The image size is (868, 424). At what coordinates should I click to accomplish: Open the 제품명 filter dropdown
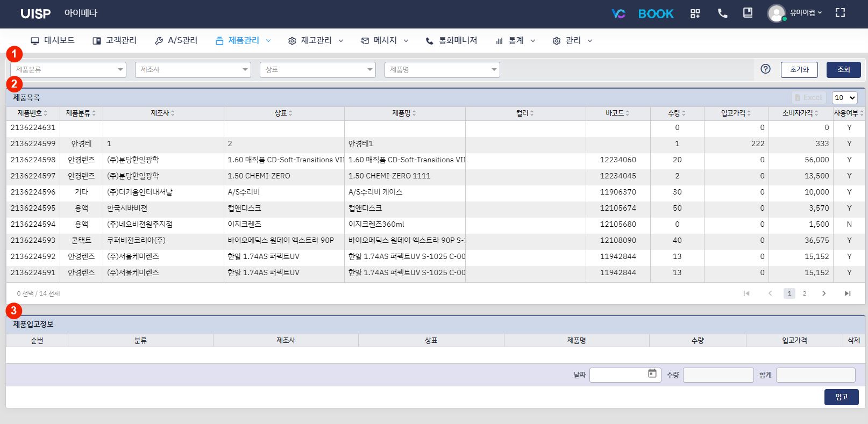point(442,70)
